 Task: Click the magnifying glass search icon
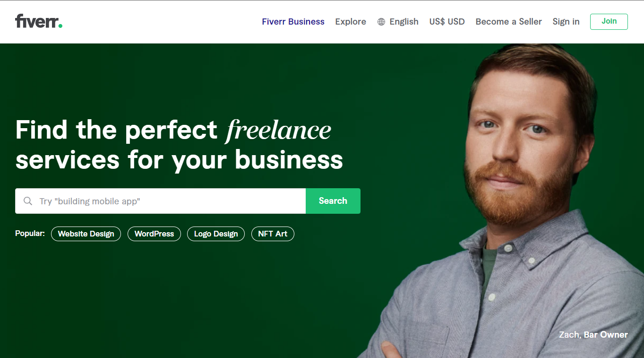pos(28,201)
